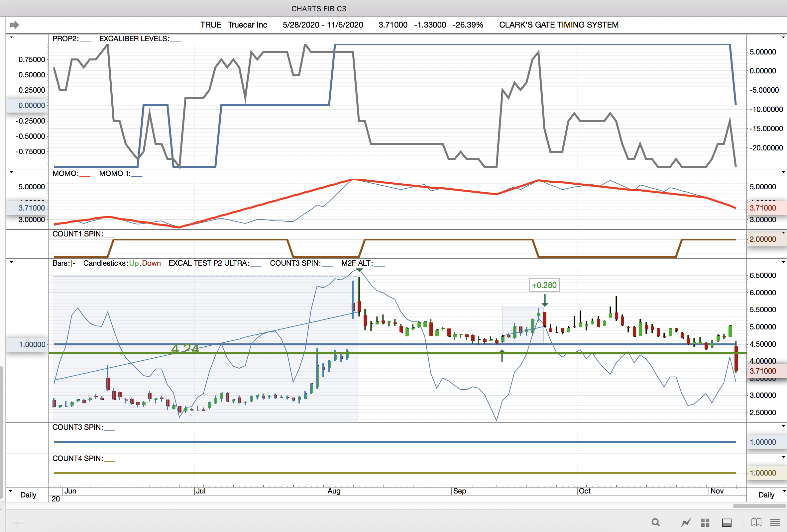Click the magnifier search icon
This screenshot has height=532, width=787.
(x=656, y=522)
